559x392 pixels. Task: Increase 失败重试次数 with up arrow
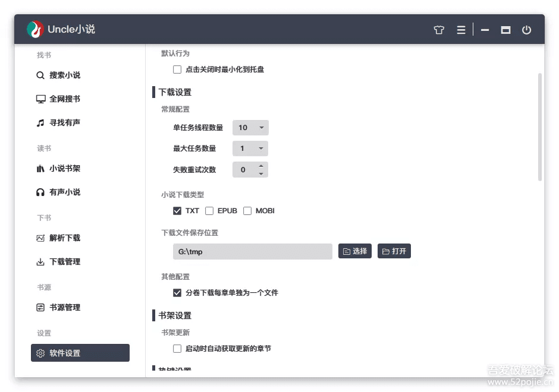261,166
